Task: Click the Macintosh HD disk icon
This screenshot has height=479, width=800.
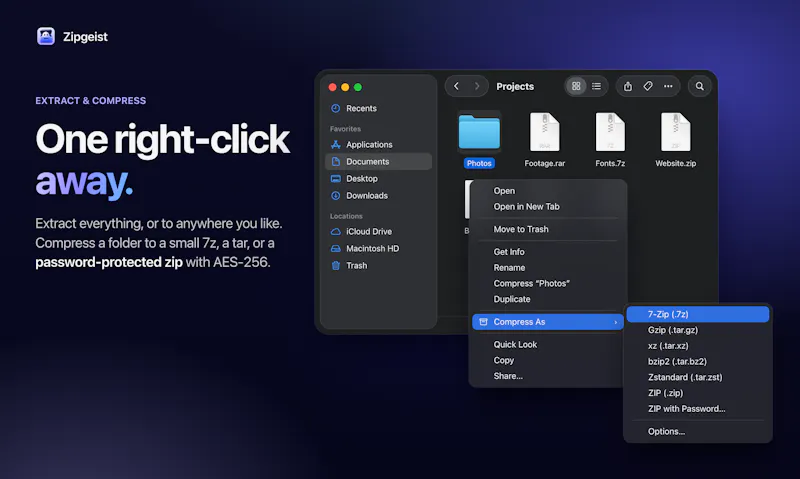Action: 335,248
